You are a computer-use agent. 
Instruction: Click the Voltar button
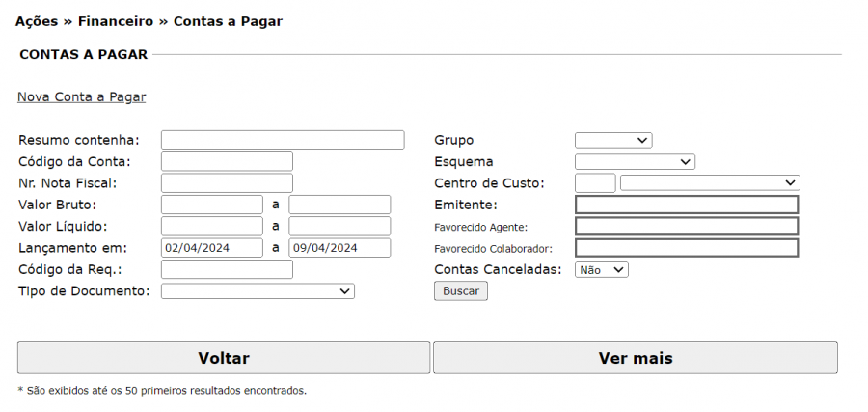pyautogui.click(x=224, y=358)
